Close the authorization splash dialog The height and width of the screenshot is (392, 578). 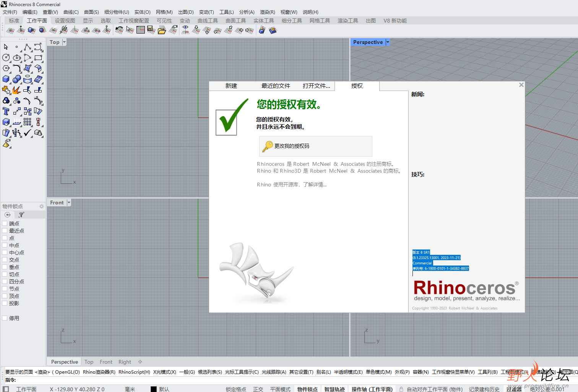tap(521, 85)
